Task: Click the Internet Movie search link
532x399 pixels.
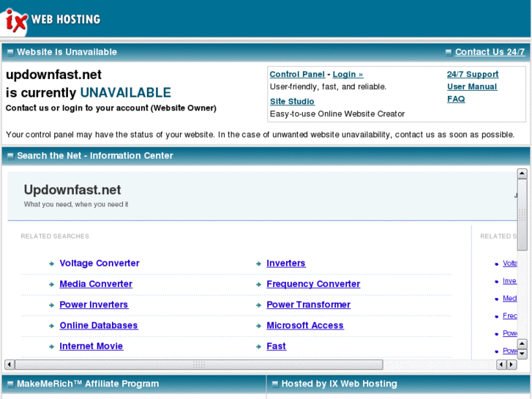Action: tap(91, 346)
